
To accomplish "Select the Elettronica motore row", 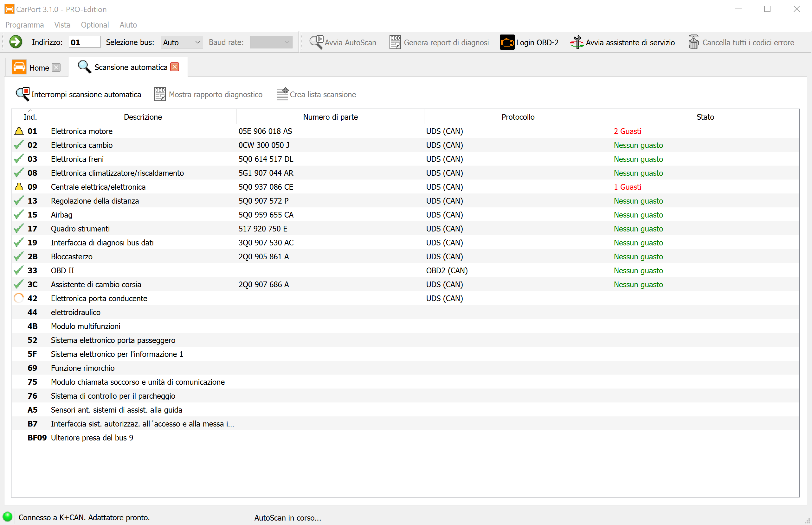I will pos(81,131).
